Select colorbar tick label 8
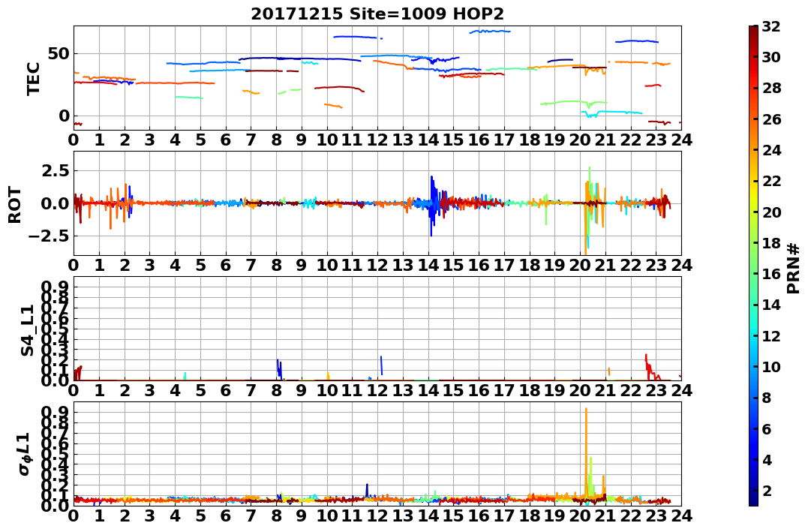 pyautogui.click(x=767, y=398)
